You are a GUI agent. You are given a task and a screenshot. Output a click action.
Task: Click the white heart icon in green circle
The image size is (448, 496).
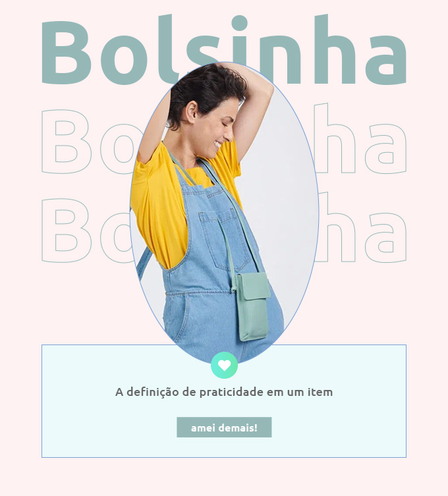tap(224, 365)
